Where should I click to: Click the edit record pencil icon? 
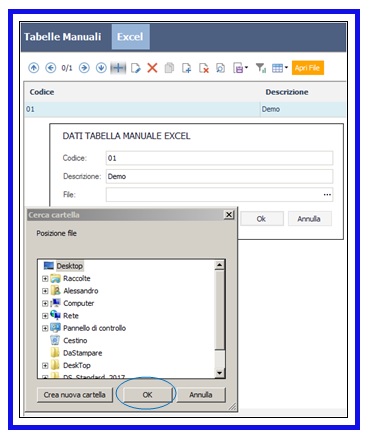coord(135,68)
